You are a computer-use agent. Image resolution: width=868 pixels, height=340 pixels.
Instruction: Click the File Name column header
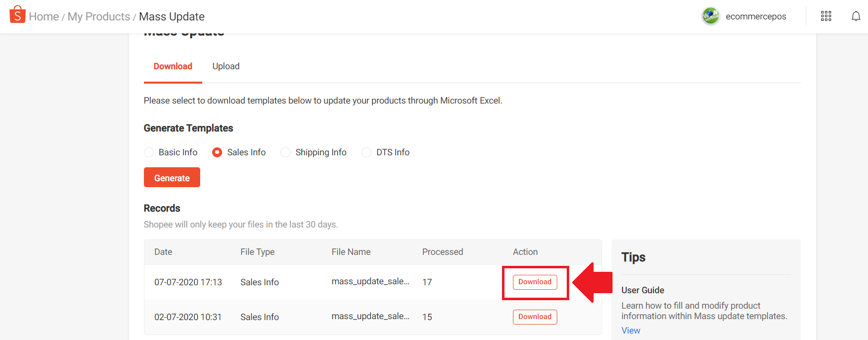click(x=351, y=252)
